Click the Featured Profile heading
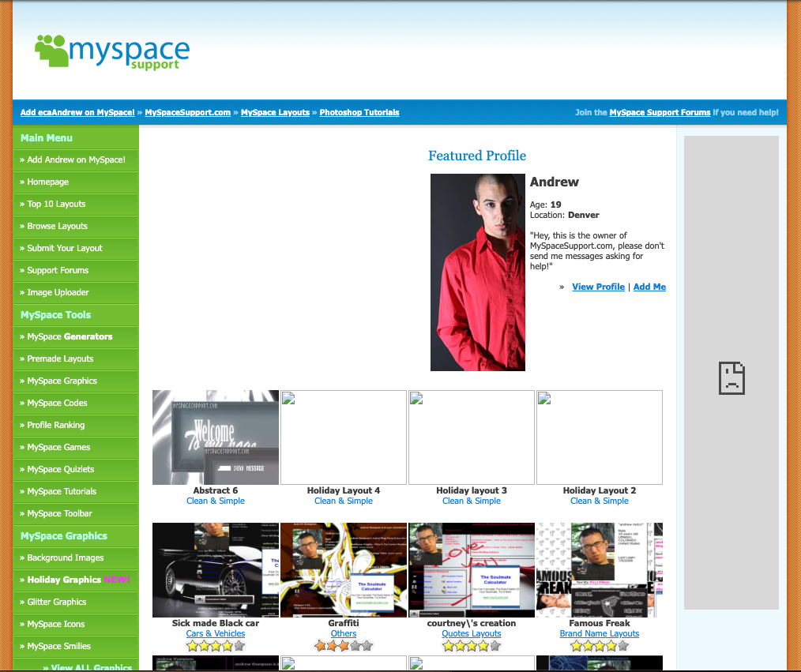Viewport: 801px width, 672px height. coord(477,156)
